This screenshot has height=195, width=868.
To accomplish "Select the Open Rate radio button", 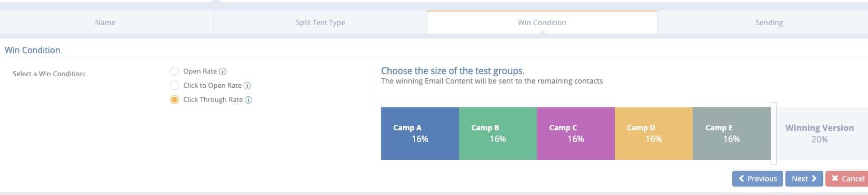I will click(174, 71).
